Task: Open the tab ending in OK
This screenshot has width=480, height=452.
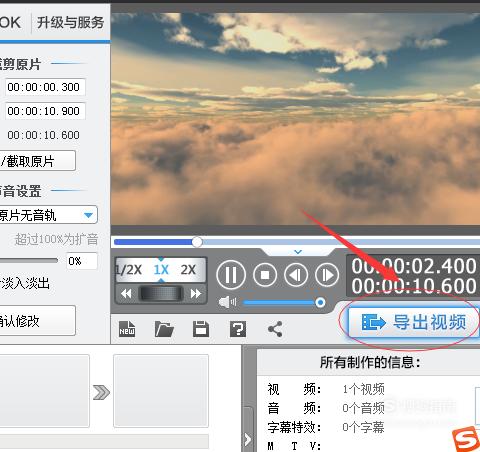Action: tap(11, 23)
